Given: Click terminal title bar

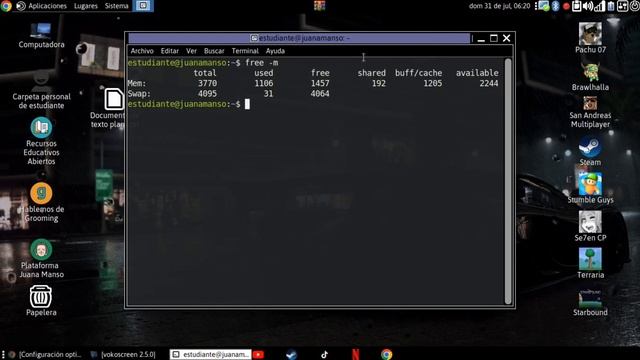Looking at the screenshot, I should 299,38.
